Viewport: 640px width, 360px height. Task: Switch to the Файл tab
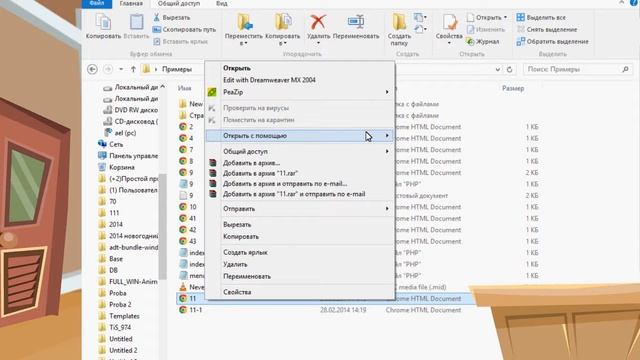pos(97,3)
